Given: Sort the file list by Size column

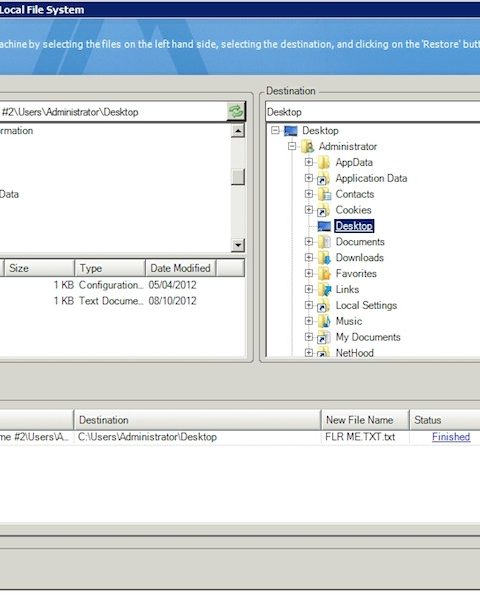Looking at the screenshot, I should pos(39,268).
